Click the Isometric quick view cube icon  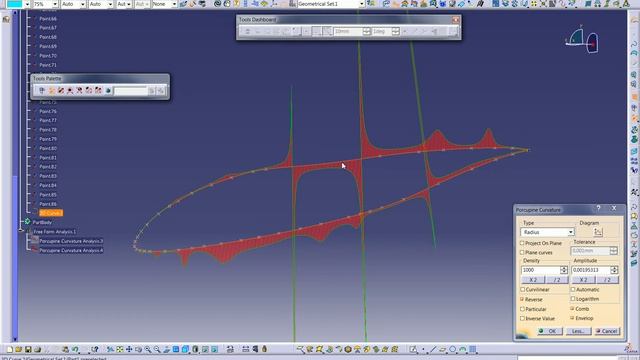185,349
